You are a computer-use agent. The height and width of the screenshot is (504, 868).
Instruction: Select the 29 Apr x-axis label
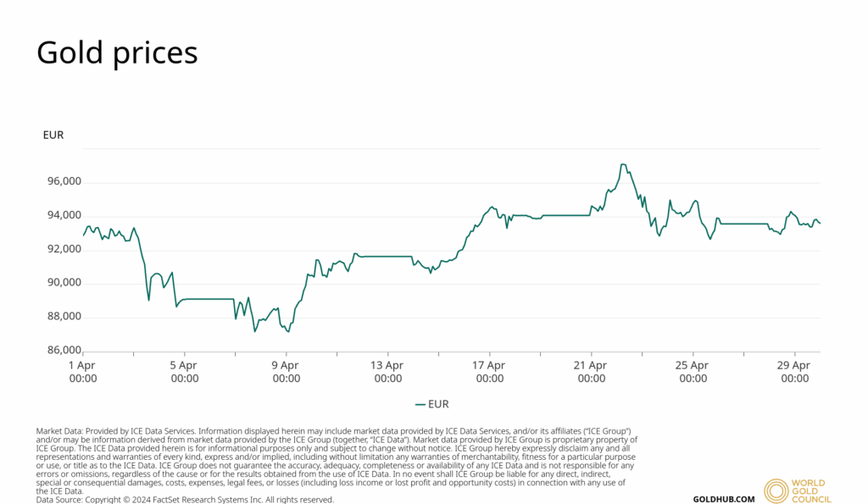click(x=795, y=372)
